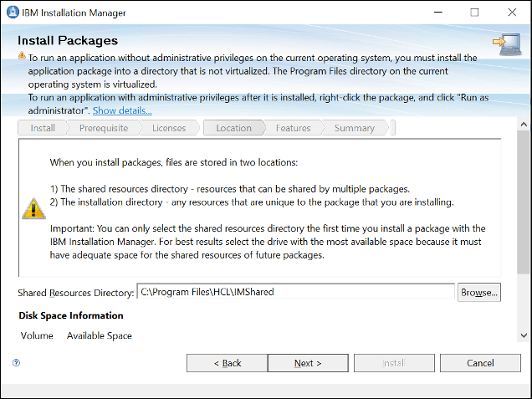Click the scrollbar up arrow

(x=524, y=124)
